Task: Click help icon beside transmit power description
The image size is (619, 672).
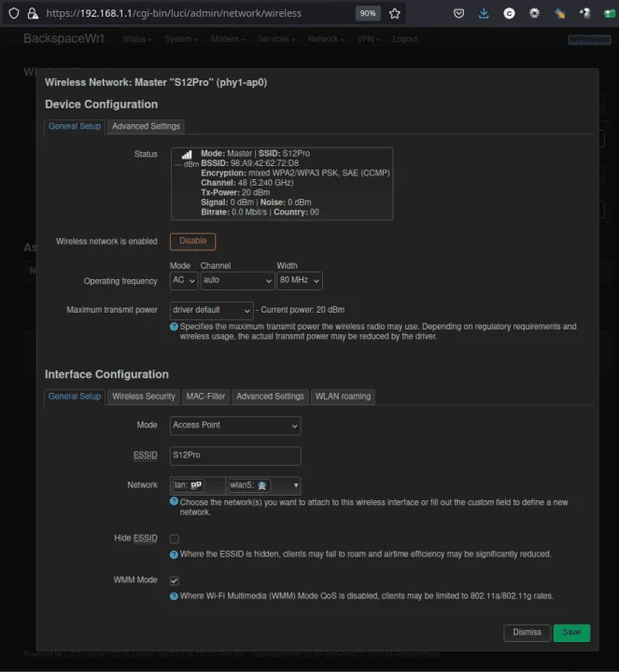Action: (174, 327)
